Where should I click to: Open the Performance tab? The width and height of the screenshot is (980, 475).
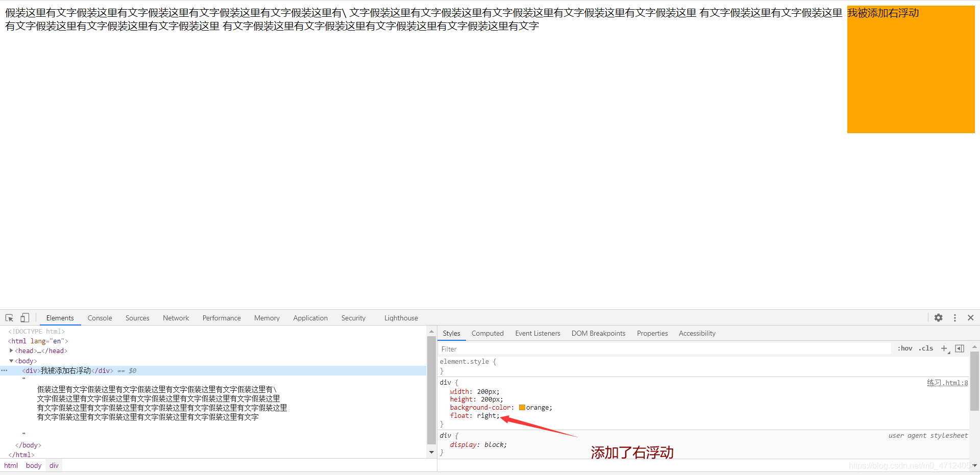click(222, 318)
